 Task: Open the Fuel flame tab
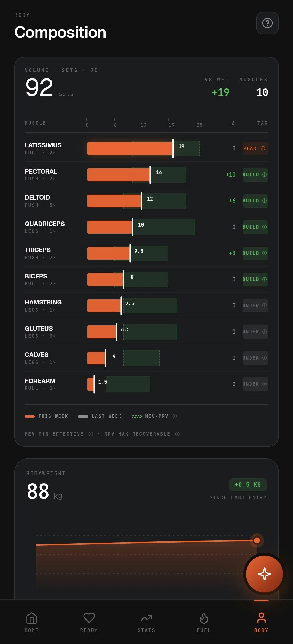click(204, 623)
